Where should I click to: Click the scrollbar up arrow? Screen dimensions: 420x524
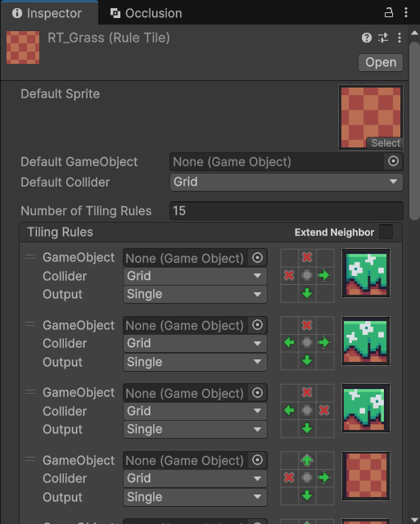click(414, 33)
